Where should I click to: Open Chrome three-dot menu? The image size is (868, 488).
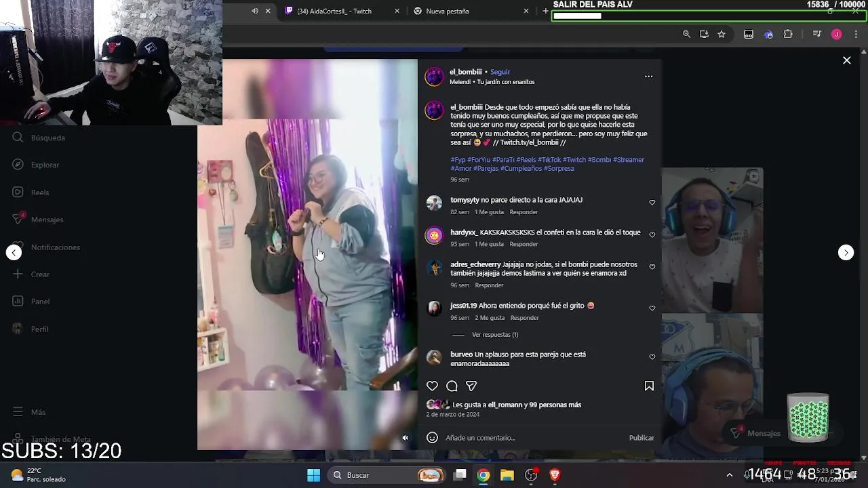tap(856, 34)
